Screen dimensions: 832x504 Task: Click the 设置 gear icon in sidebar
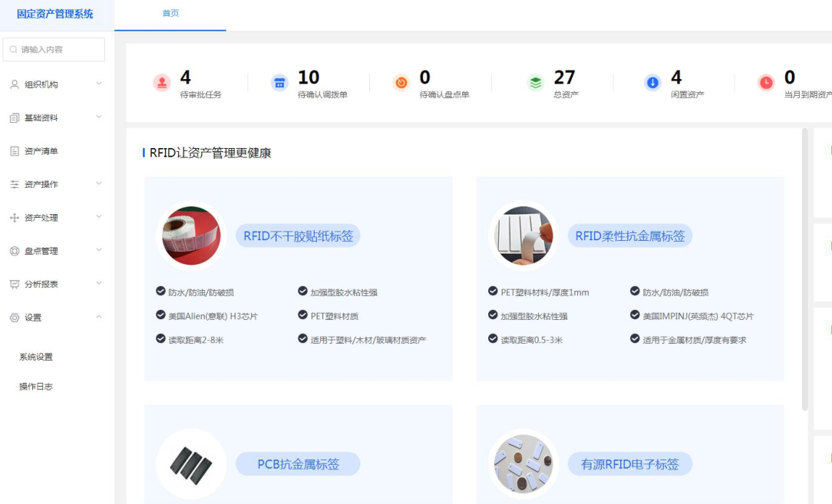[x=15, y=318]
